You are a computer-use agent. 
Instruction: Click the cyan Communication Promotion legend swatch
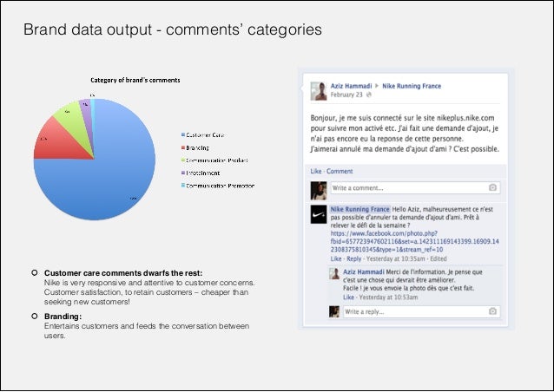[183, 186]
